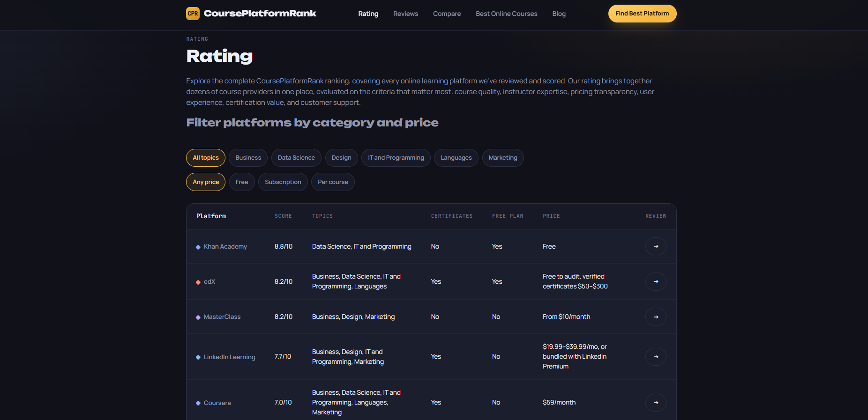Viewport: 868px width, 420px height.
Task: Click the edX orange diamond icon
Action: 198,282
